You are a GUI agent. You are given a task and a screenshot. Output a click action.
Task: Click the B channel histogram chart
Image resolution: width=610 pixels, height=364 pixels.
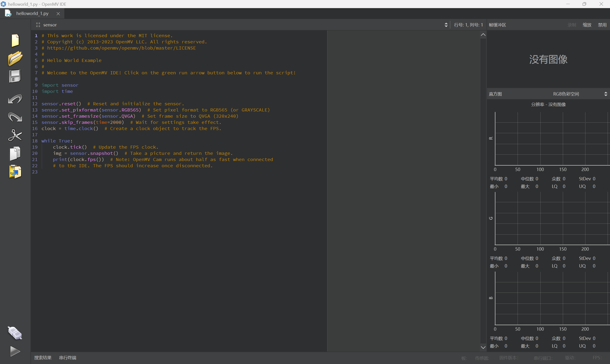click(x=552, y=298)
